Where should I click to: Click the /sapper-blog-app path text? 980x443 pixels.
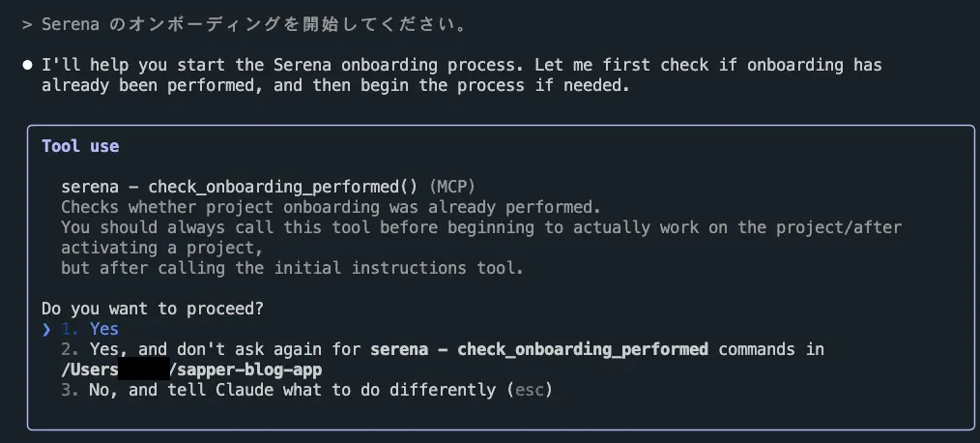[x=246, y=369]
